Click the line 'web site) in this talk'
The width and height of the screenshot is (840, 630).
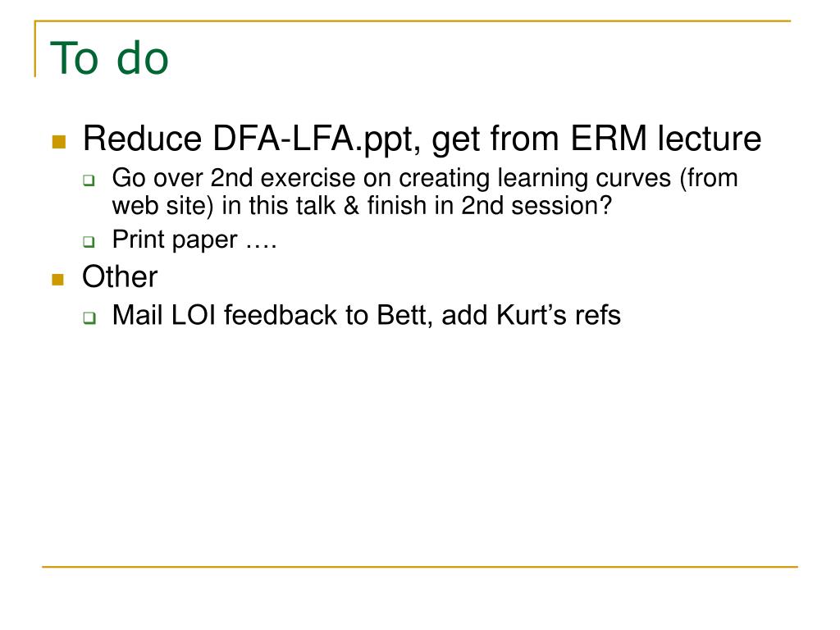pos(224,206)
